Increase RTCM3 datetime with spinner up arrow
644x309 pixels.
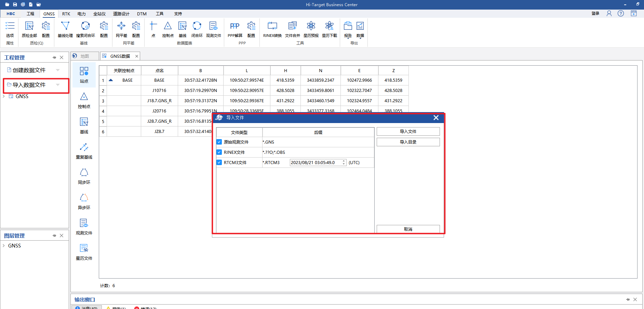coord(344,161)
